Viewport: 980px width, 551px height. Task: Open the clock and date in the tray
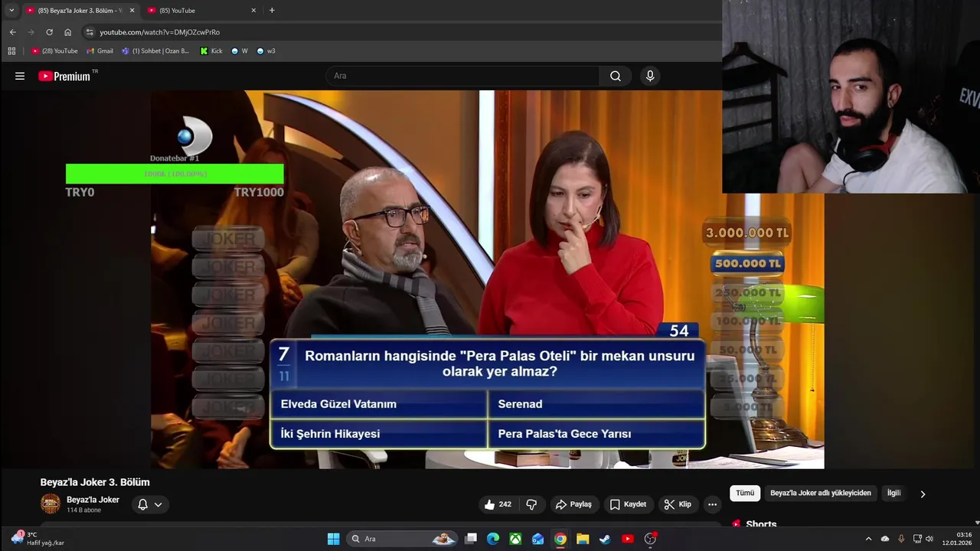click(x=957, y=539)
